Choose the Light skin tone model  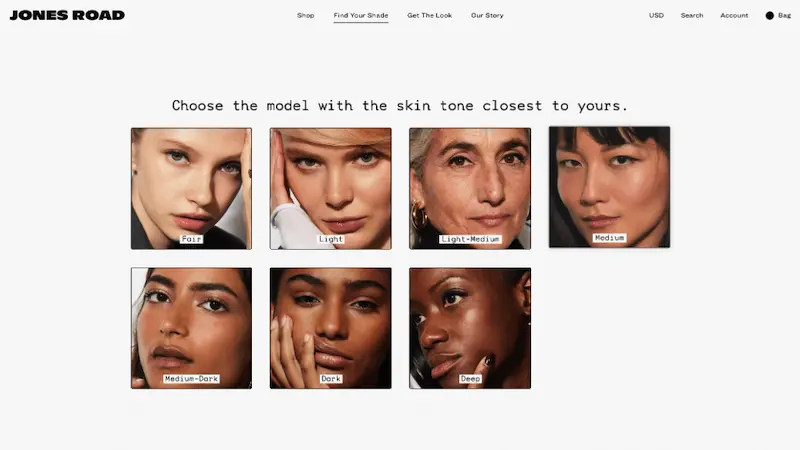point(331,188)
